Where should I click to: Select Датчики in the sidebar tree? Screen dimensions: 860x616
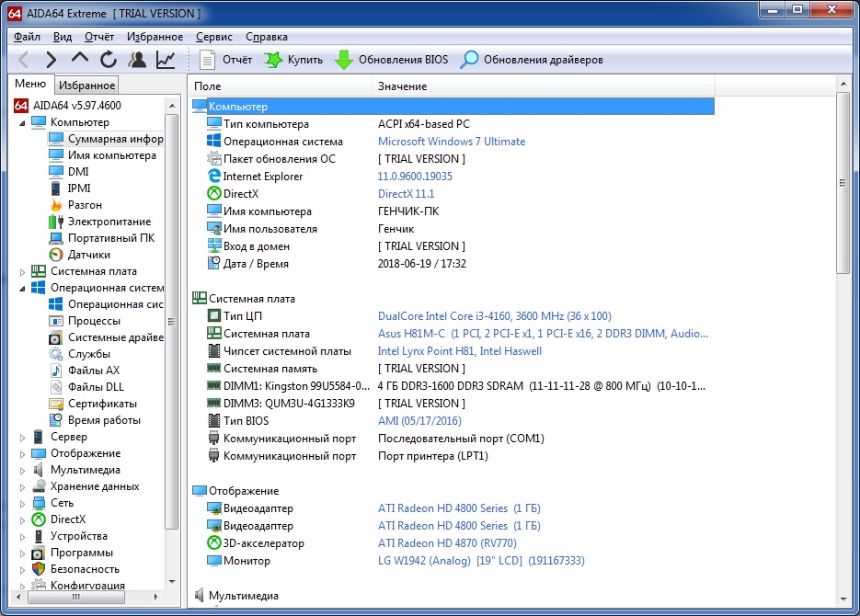click(88, 255)
